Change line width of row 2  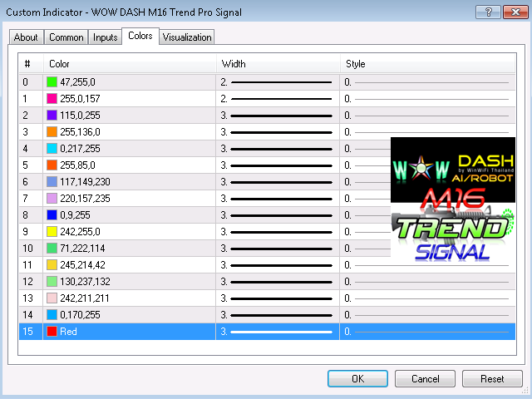click(x=278, y=116)
